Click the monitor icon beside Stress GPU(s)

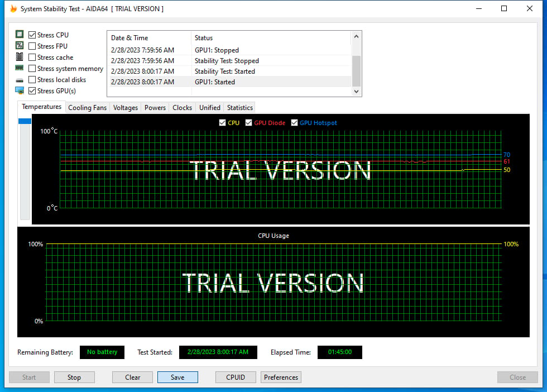[x=20, y=91]
